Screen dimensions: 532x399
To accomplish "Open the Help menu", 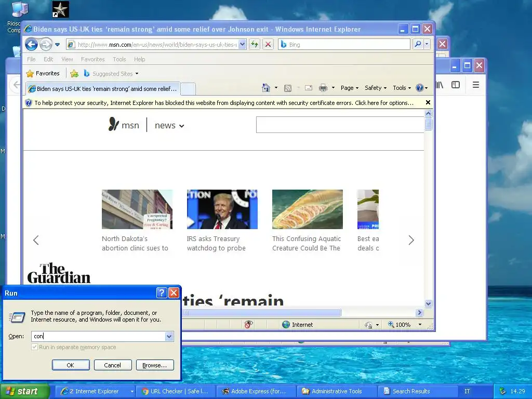I will tap(139, 59).
